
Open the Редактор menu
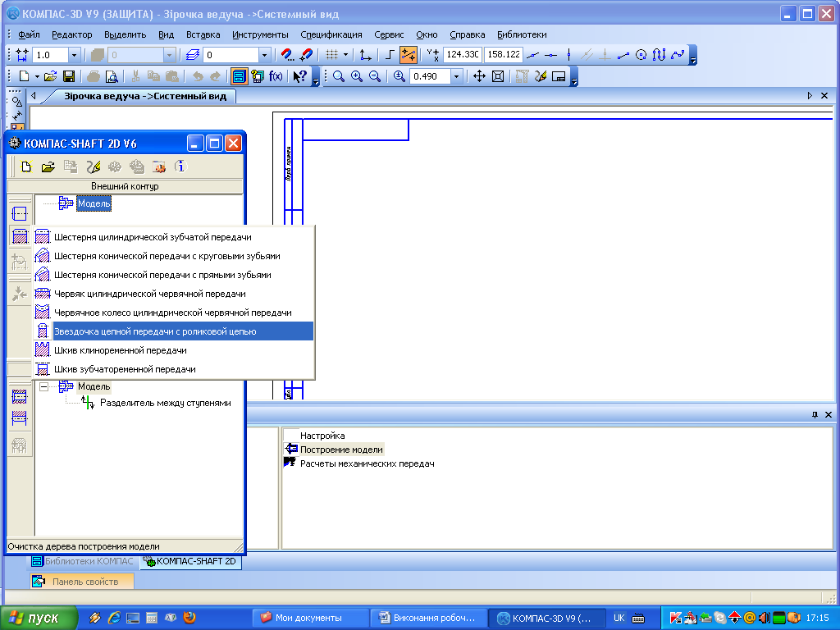point(72,34)
